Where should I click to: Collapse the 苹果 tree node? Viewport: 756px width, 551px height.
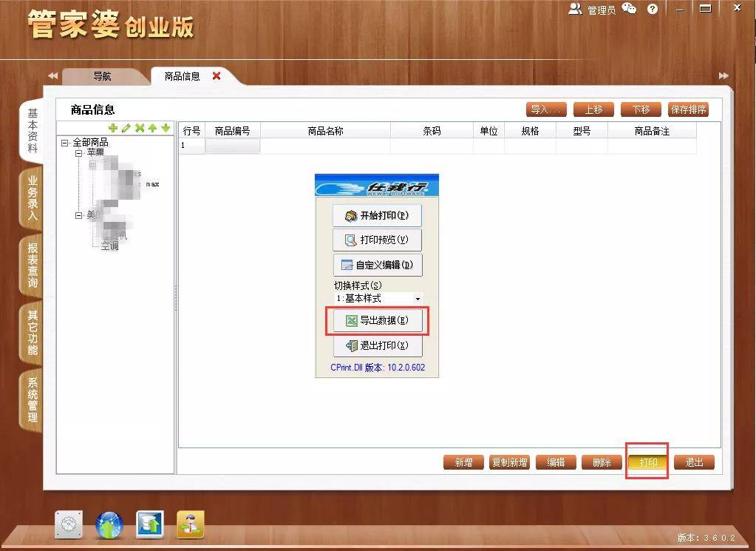[78, 153]
